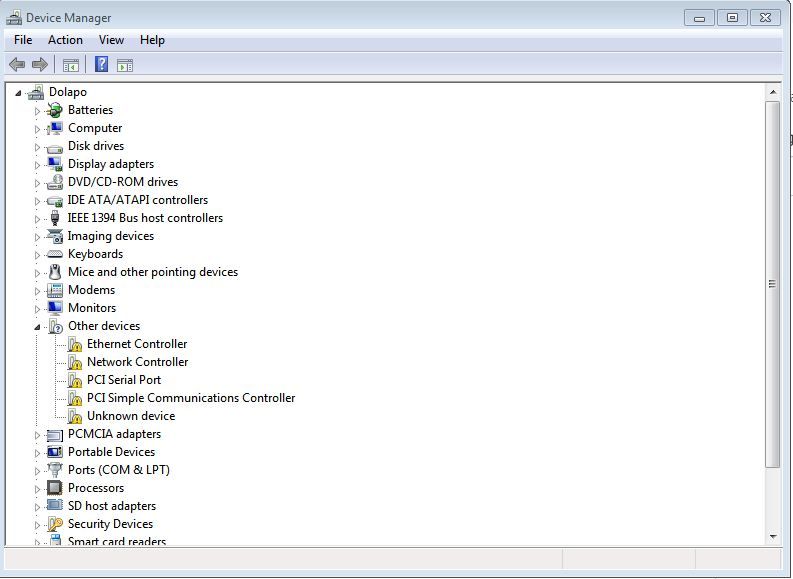Expand the Batteries node arrow
The image size is (793, 579).
click(37, 111)
